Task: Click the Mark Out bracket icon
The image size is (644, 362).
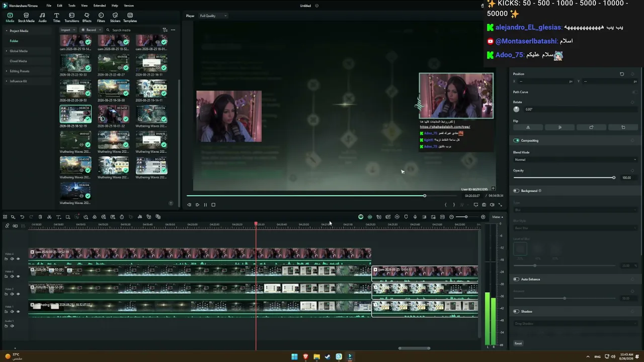Action: point(454,205)
